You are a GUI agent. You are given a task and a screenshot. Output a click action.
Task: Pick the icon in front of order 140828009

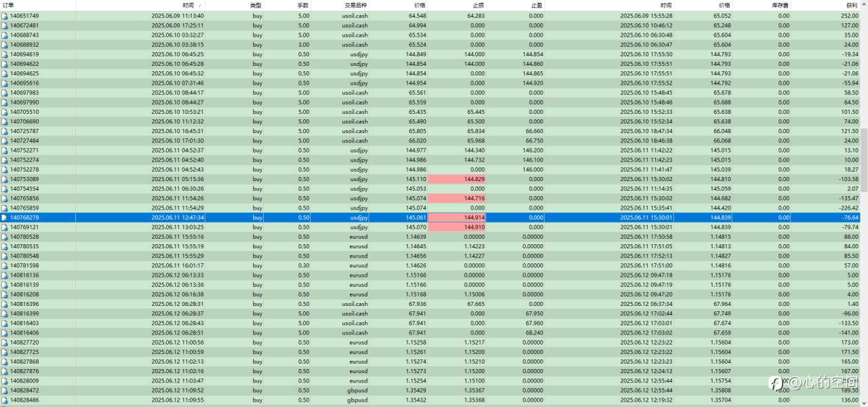4,381
